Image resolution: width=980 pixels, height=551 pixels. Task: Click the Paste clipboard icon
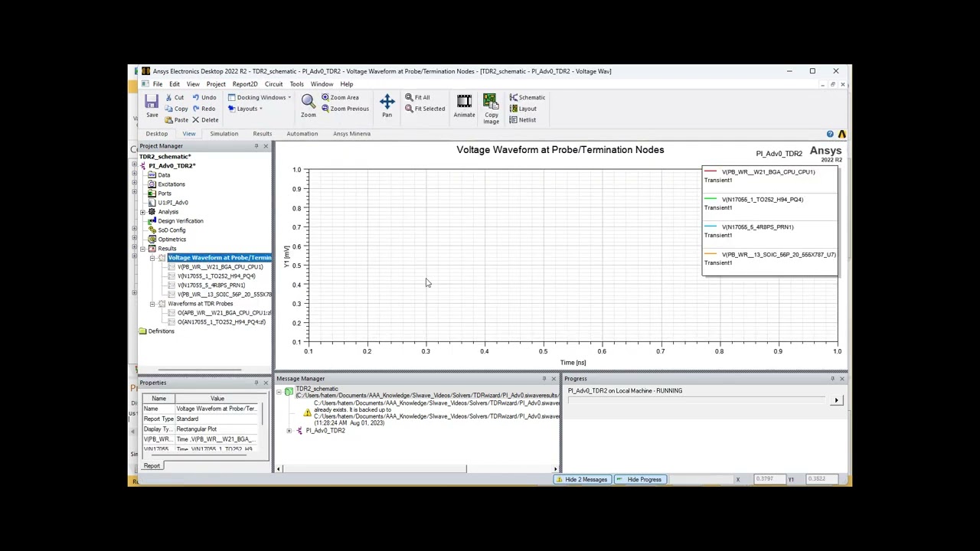(x=168, y=119)
